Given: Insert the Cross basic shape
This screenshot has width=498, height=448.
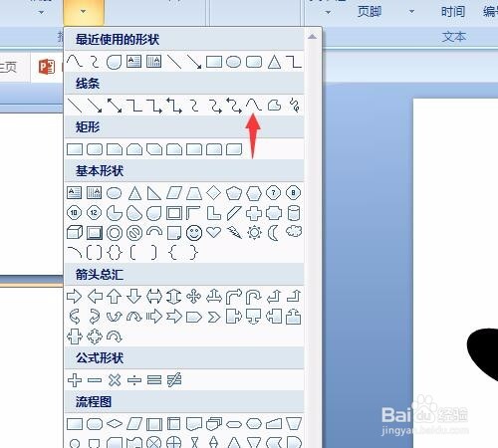Looking at the screenshot, I should [x=254, y=213].
